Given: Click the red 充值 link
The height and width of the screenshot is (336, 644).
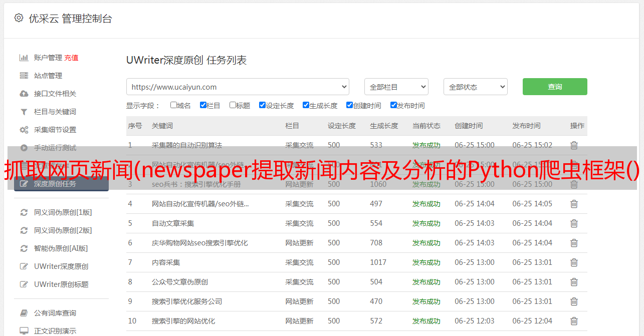Looking at the screenshot, I should click(x=71, y=58).
